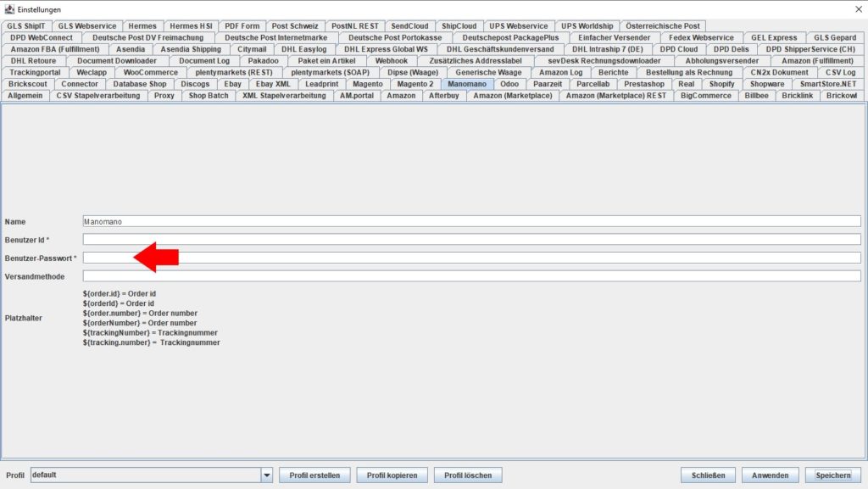This screenshot has height=489, width=868.
Task: Click the Profil kopieren button
Action: pos(392,475)
